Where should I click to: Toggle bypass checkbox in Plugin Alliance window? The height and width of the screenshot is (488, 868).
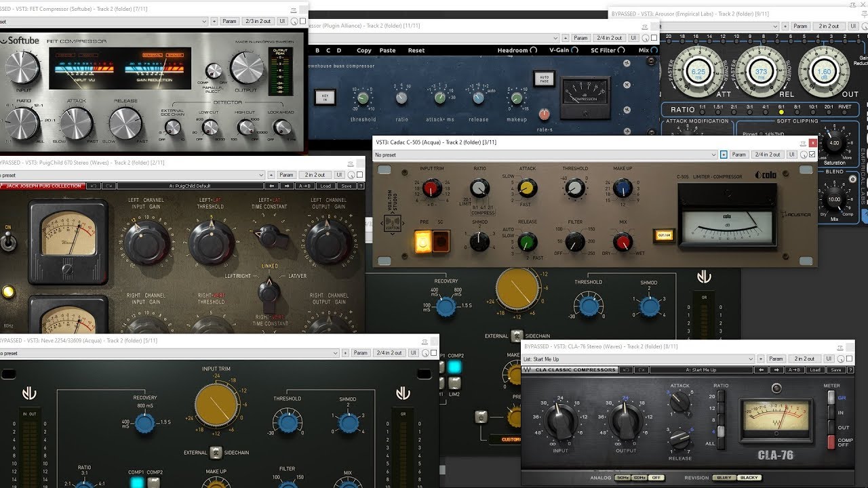coord(654,38)
